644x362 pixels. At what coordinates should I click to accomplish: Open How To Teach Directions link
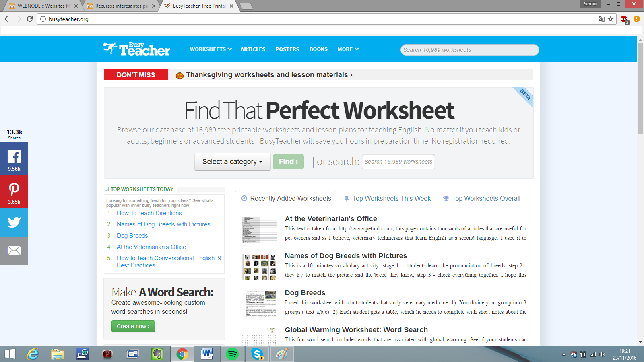[149, 213]
